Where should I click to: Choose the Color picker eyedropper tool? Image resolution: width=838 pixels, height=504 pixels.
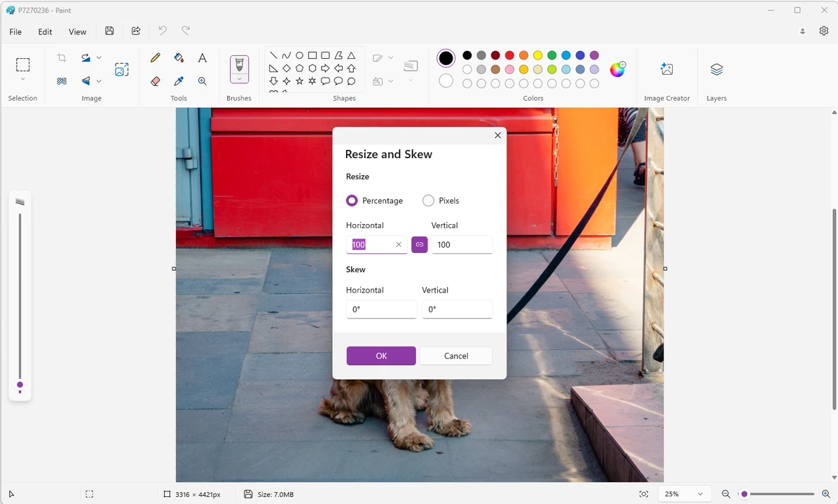coord(179,80)
